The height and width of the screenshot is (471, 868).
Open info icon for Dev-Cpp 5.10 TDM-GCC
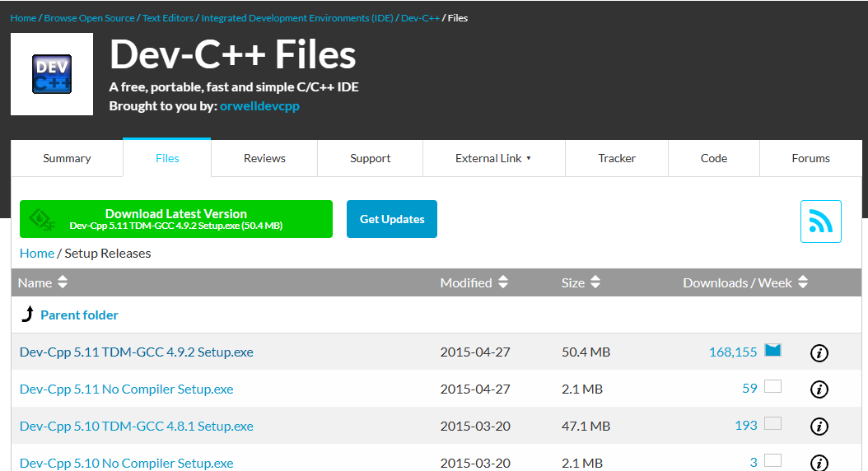point(819,427)
